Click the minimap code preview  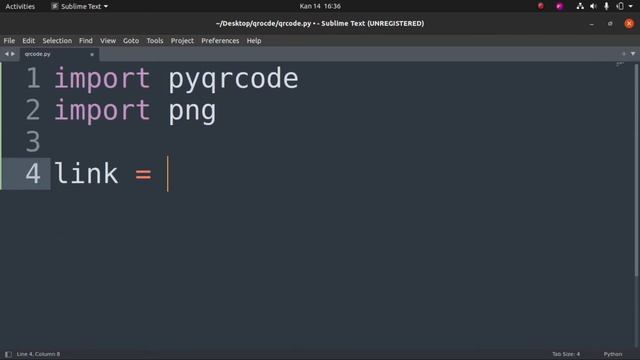(x=620, y=64)
